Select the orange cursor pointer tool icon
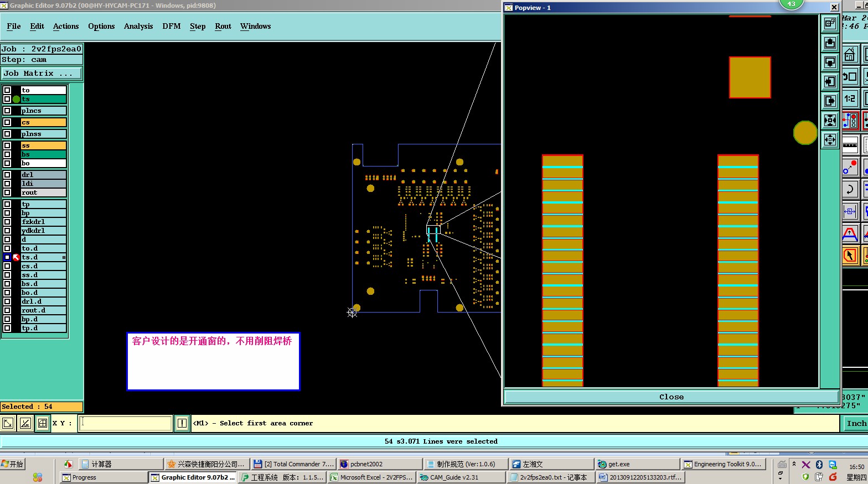868x484 pixels. coord(850,255)
